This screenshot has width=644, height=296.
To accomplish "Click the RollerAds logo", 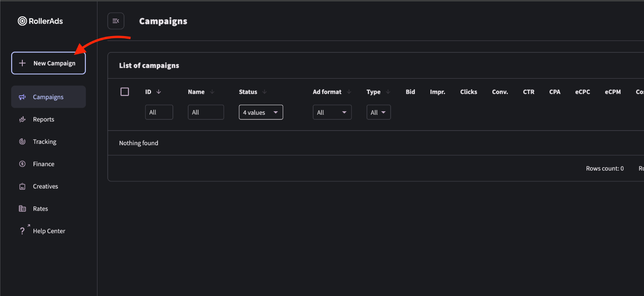I will (40, 21).
